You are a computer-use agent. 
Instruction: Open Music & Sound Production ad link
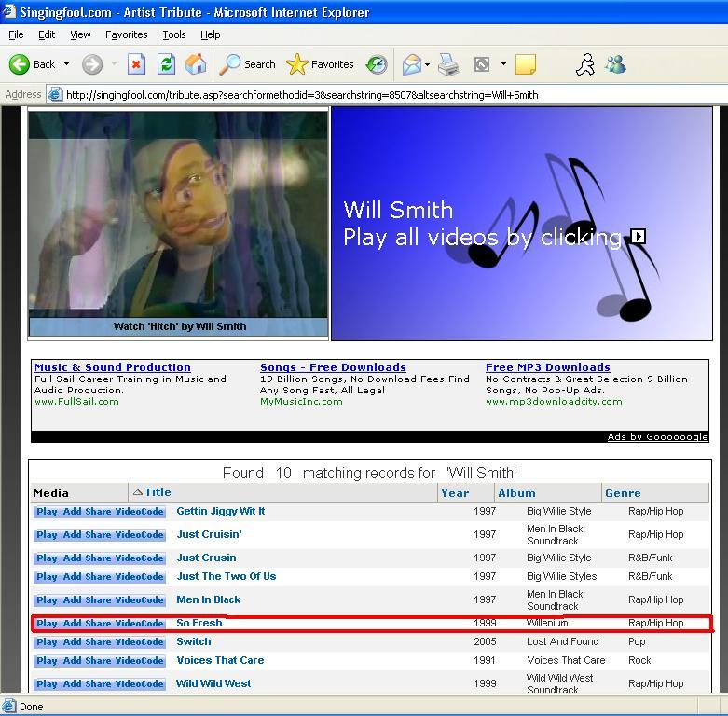(x=113, y=367)
